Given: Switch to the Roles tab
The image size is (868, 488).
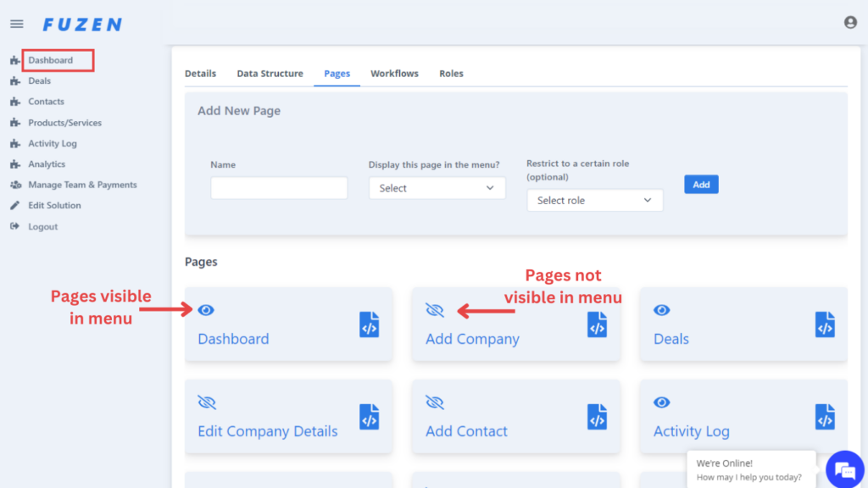Looking at the screenshot, I should (x=451, y=74).
